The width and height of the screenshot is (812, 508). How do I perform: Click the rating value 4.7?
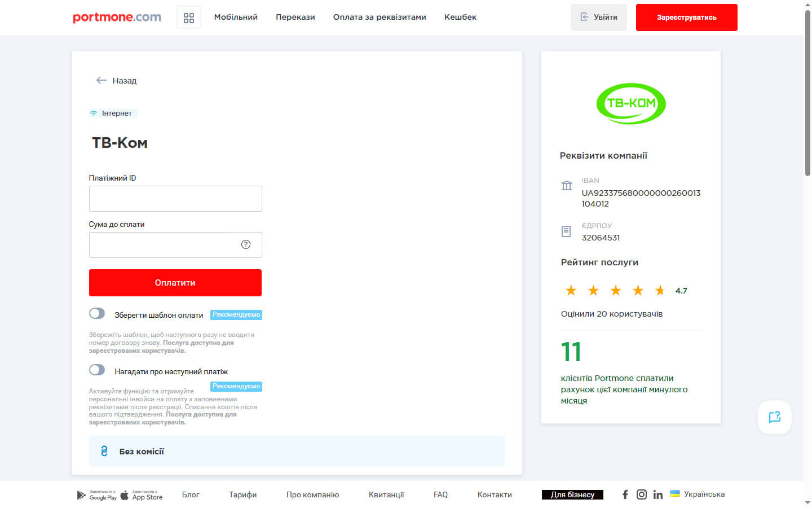point(681,291)
